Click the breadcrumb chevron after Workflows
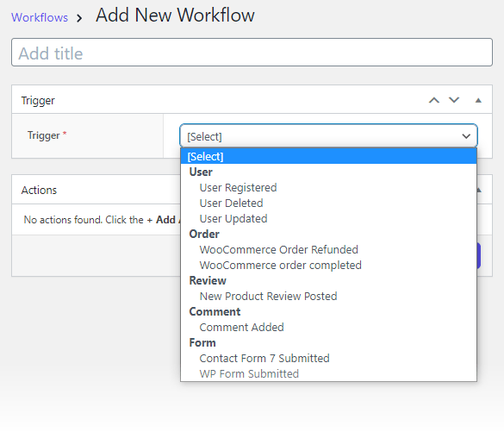 point(79,18)
